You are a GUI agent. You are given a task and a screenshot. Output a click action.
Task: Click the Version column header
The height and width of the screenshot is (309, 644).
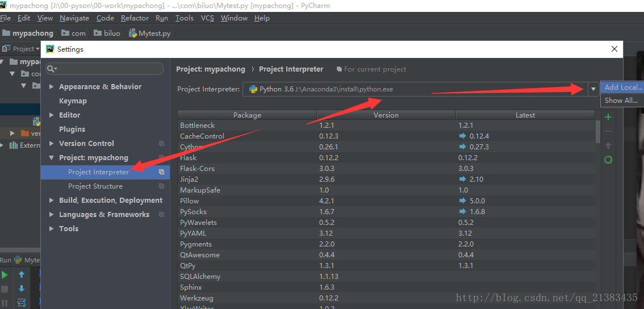tap(386, 115)
